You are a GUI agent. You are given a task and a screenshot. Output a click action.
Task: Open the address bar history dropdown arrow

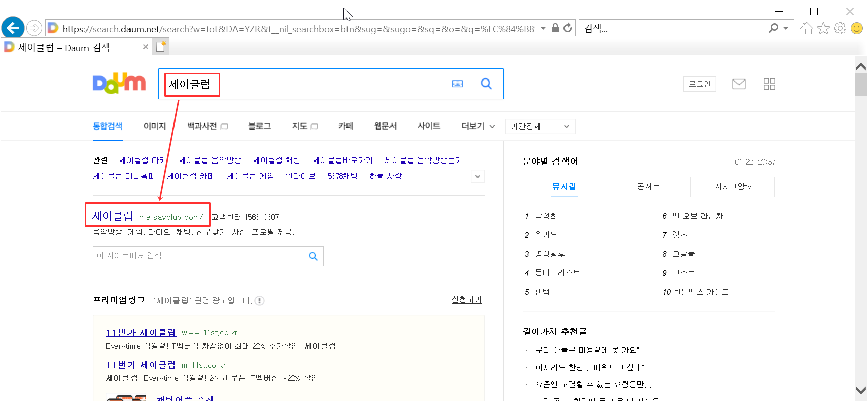543,28
